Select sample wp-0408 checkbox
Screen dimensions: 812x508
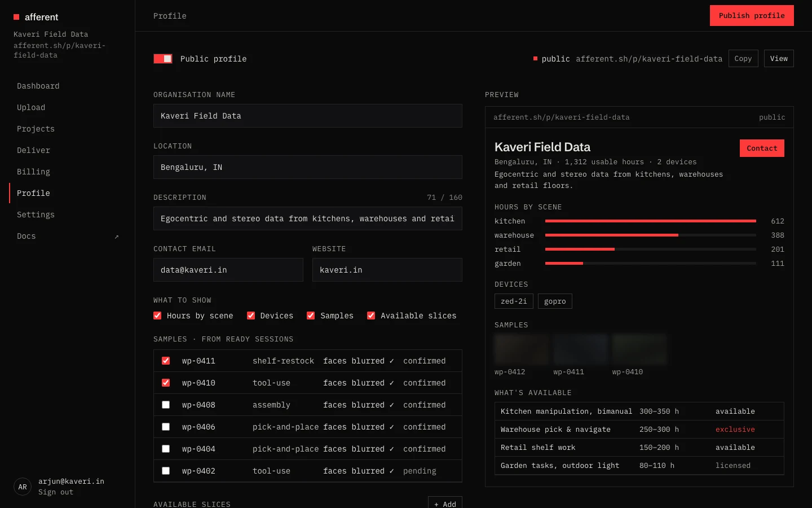coord(166,405)
